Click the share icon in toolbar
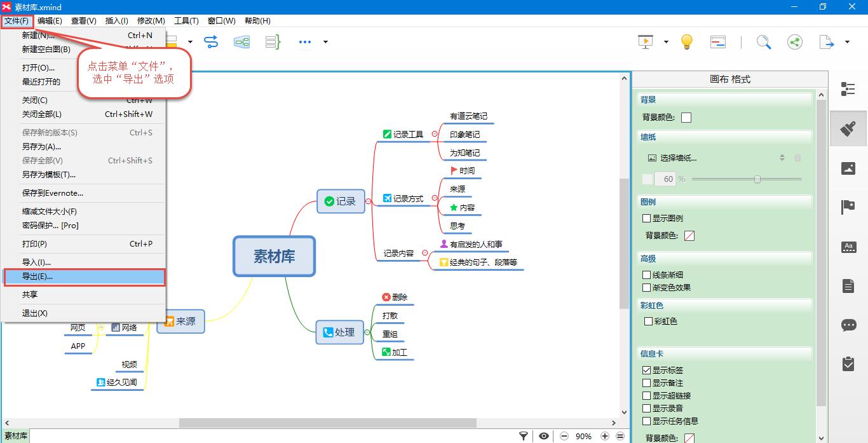868x443 pixels. click(x=794, y=42)
